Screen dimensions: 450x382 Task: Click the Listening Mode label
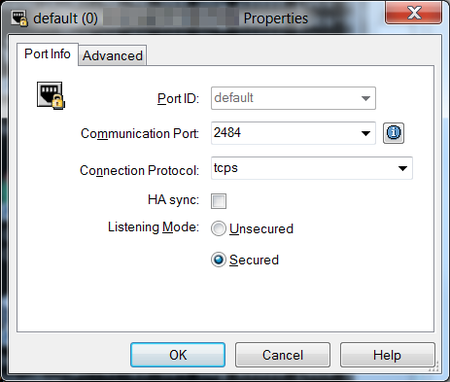153,227
